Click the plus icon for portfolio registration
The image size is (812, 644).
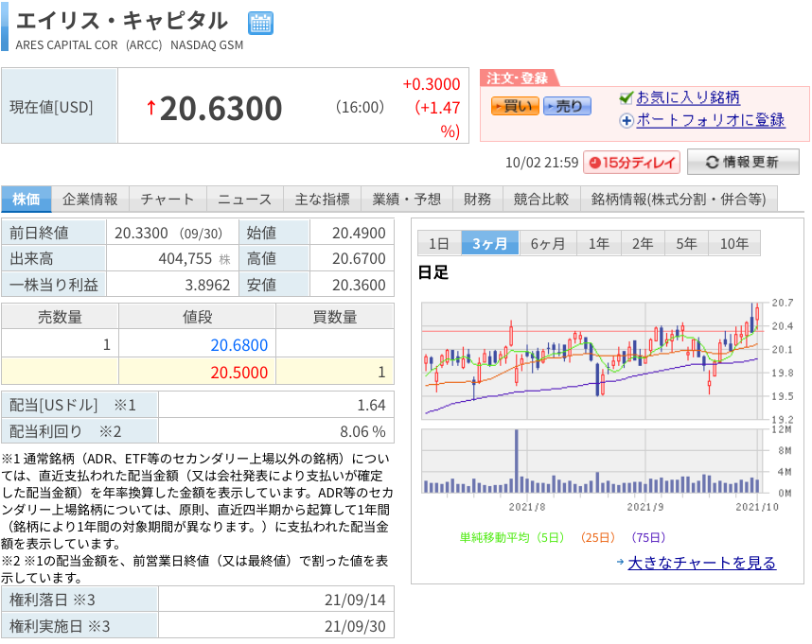[627, 120]
